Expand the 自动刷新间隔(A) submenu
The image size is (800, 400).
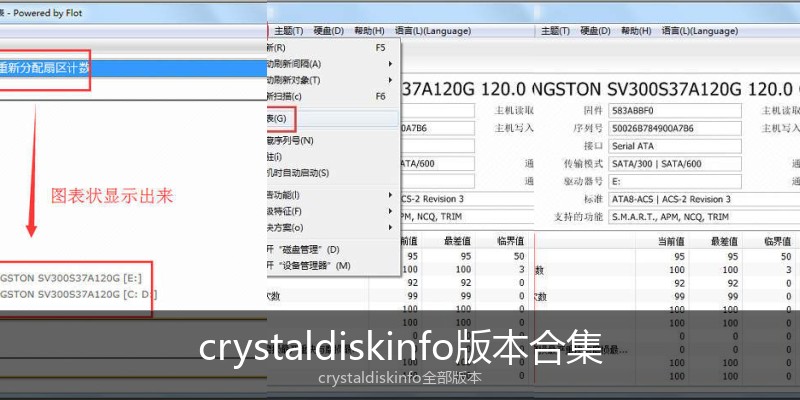333,64
